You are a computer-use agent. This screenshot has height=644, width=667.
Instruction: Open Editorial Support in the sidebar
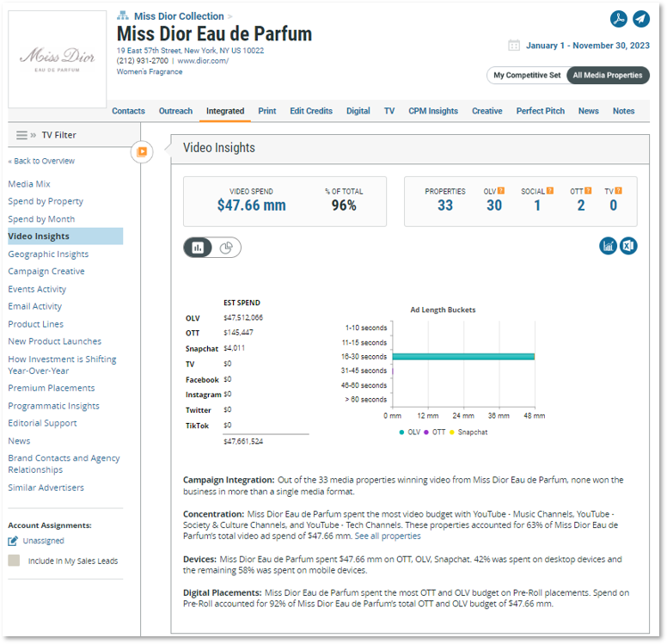click(x=42, y=423)
